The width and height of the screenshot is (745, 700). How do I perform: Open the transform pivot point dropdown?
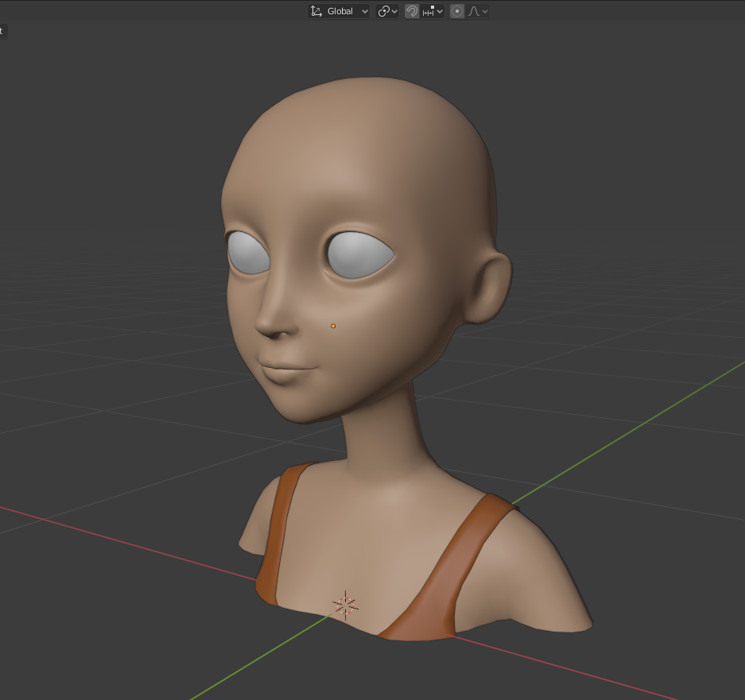pyautogui.click(x=394, y=11)
